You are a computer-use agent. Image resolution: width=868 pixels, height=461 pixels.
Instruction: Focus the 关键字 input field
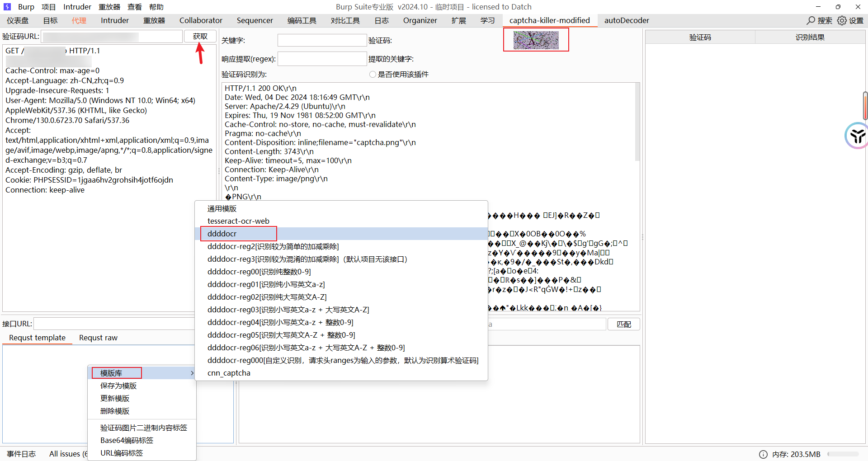pos(322,40)
